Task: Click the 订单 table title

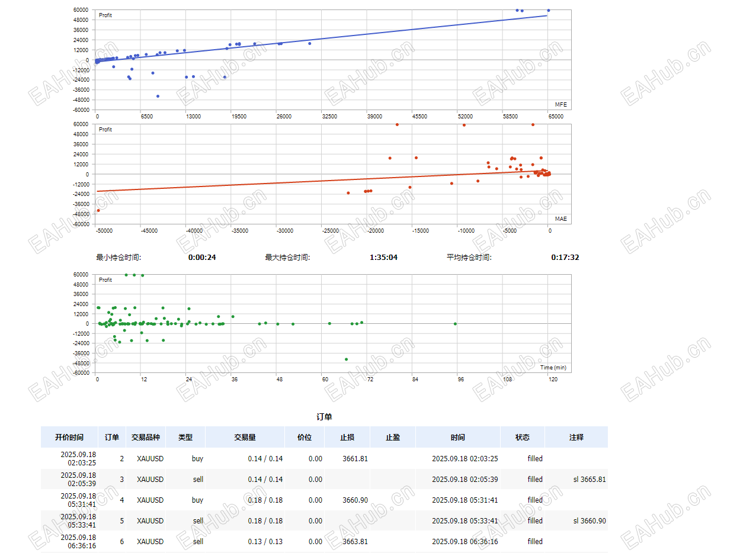Action: pos(324,417)
